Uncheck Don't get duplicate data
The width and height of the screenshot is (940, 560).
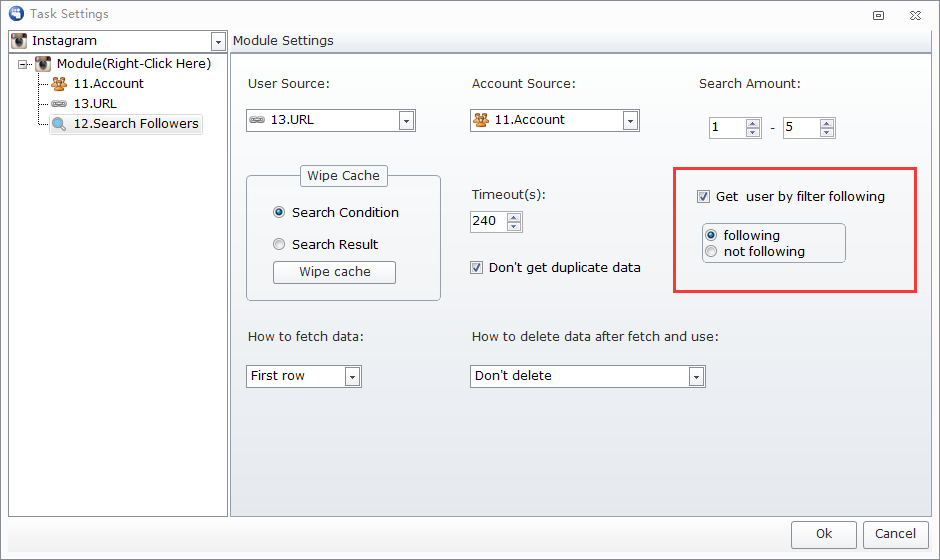click(478, 268)
